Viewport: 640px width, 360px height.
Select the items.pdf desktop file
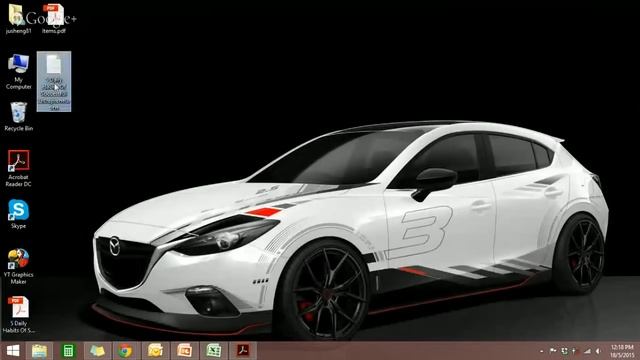pos(53,18)
